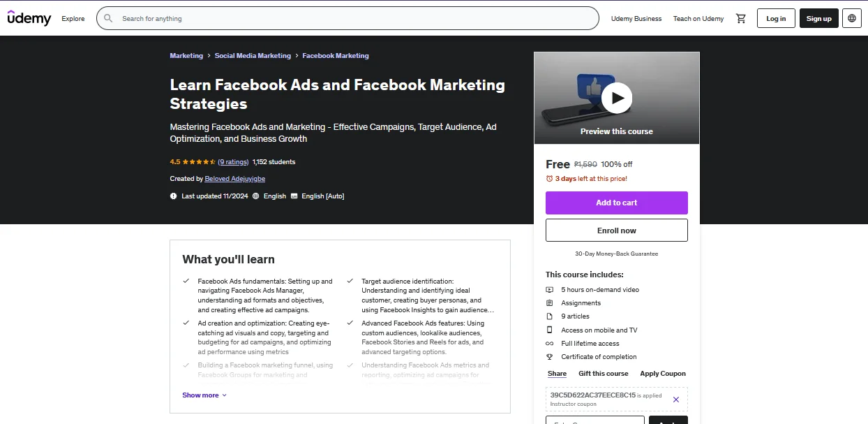Screen dimensions: 868x424
Task: Click the Sign up button
Action: [x=819, y=18]
